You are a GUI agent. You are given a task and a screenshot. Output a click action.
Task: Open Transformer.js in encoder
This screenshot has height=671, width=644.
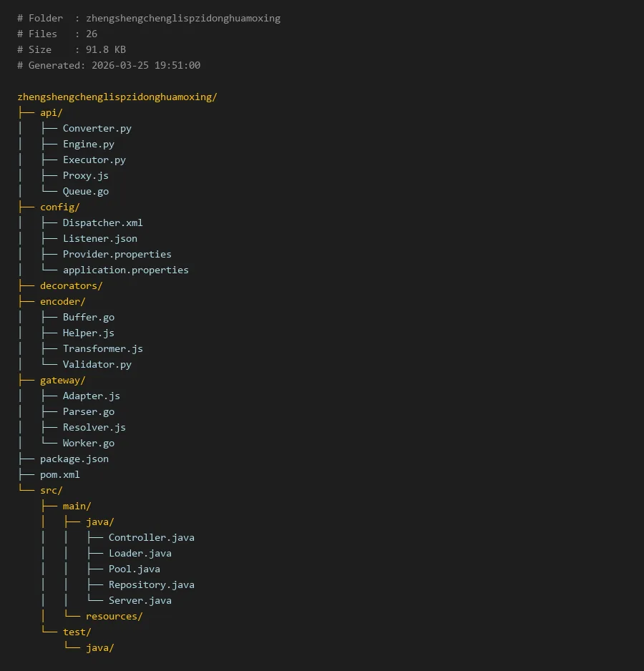coord(102,348)
